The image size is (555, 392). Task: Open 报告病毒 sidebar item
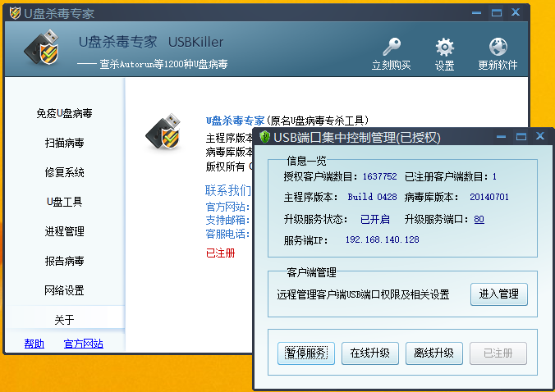pos(64,261)
